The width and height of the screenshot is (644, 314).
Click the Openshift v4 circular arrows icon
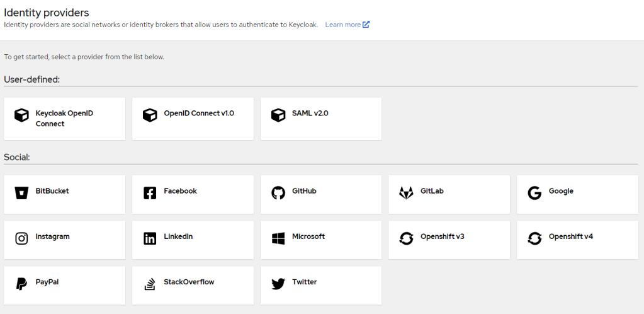[534, 238]
